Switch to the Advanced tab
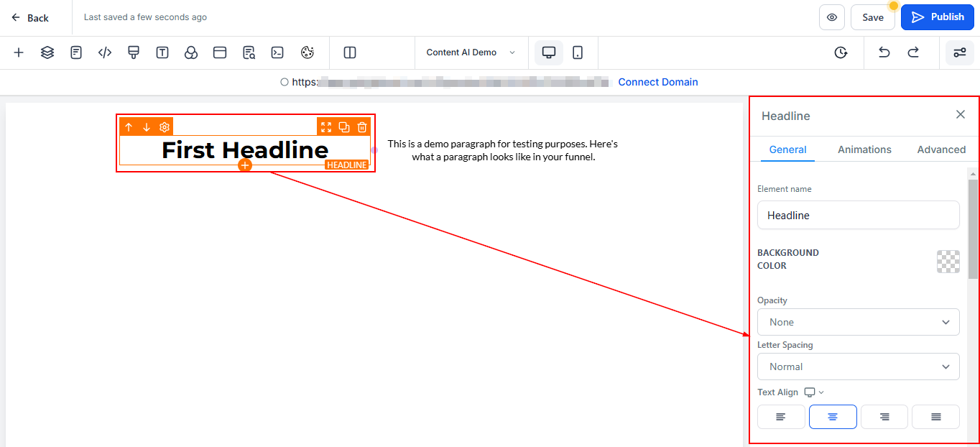The image size is (980, 447). click(x=941, y=149)
